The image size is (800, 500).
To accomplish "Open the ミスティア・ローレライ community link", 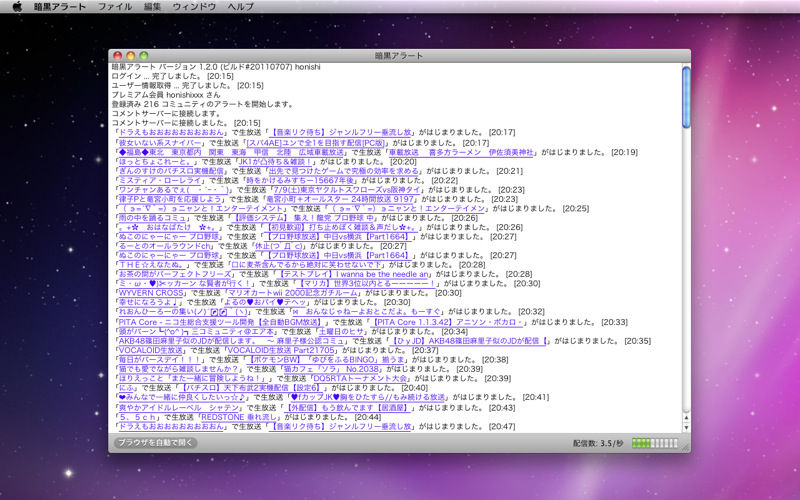I will [160, 181].
